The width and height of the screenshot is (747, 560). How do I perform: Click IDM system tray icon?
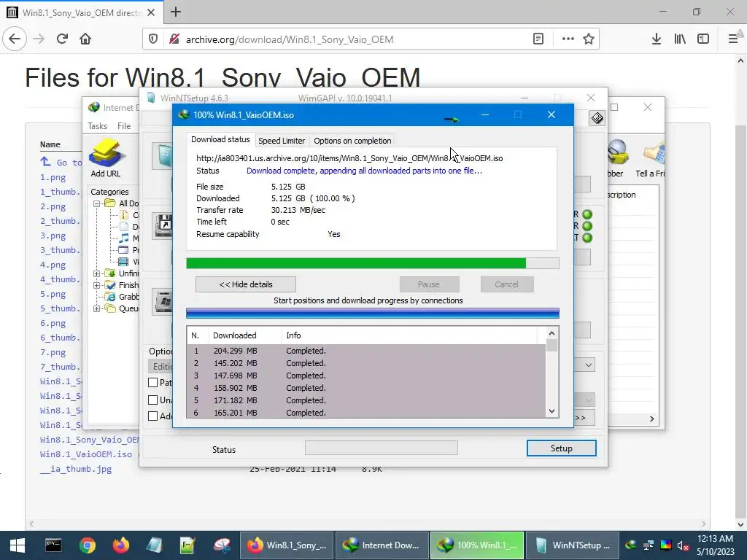coord(631,545)
